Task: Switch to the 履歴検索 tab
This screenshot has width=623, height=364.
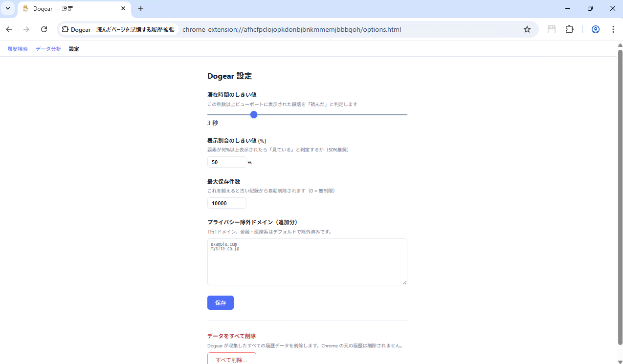Action: click(x=18, y=49)
